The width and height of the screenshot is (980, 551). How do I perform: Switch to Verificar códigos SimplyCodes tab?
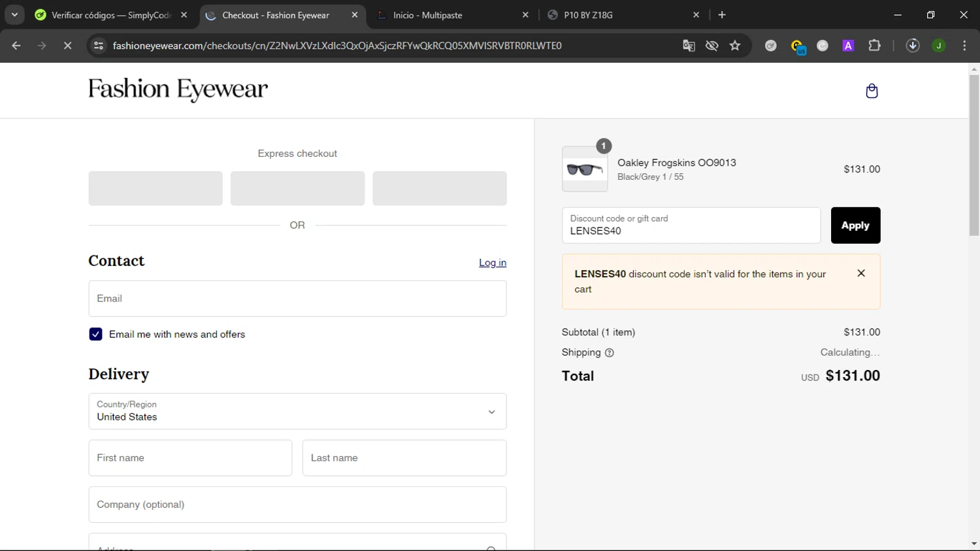point(111,15)
